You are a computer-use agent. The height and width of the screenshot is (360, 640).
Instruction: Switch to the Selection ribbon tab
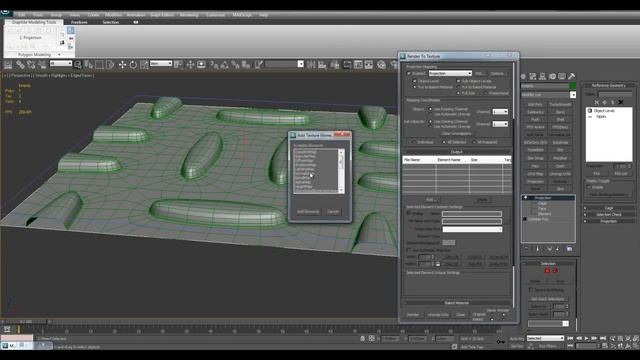coord(110,22)
